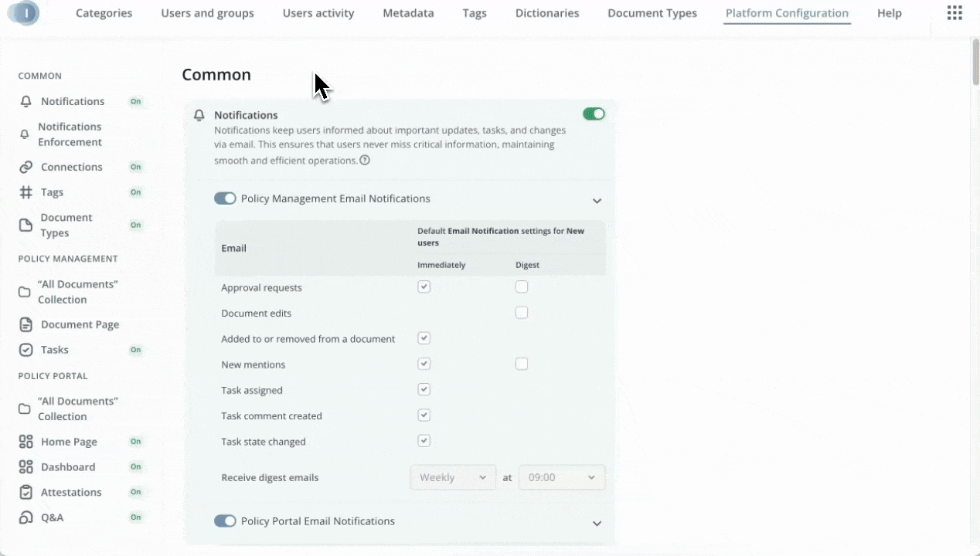Click the help question icon after description
This screenshot has height=556, width=980.
pyautogui.click(x=365, y=161)
